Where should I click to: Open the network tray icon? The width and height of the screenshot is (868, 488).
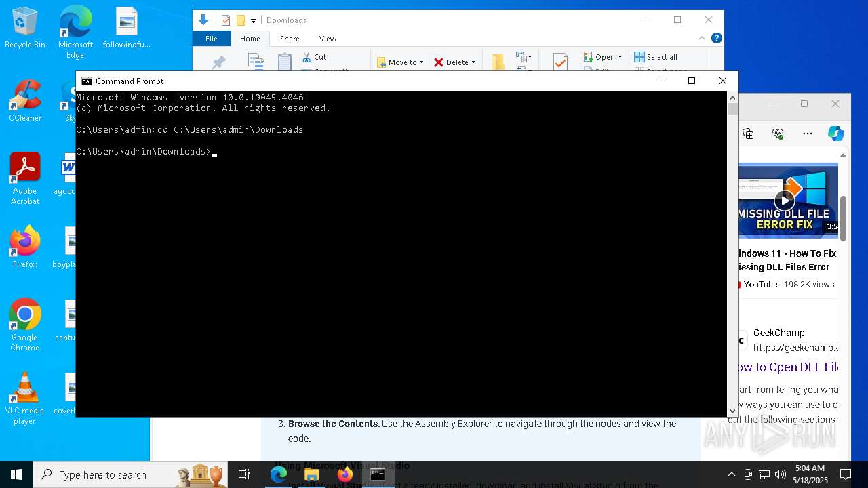pos(764,474)
